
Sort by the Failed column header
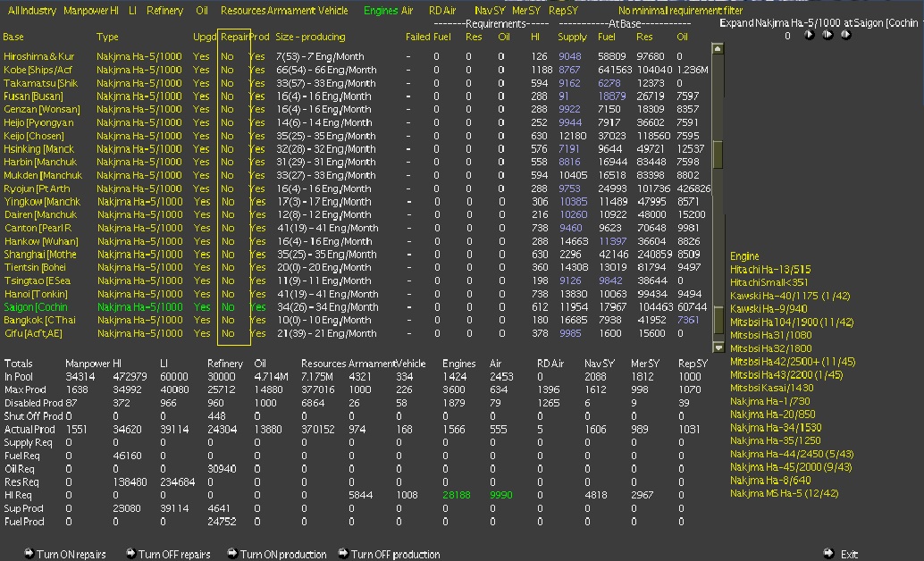coord(418,38)
